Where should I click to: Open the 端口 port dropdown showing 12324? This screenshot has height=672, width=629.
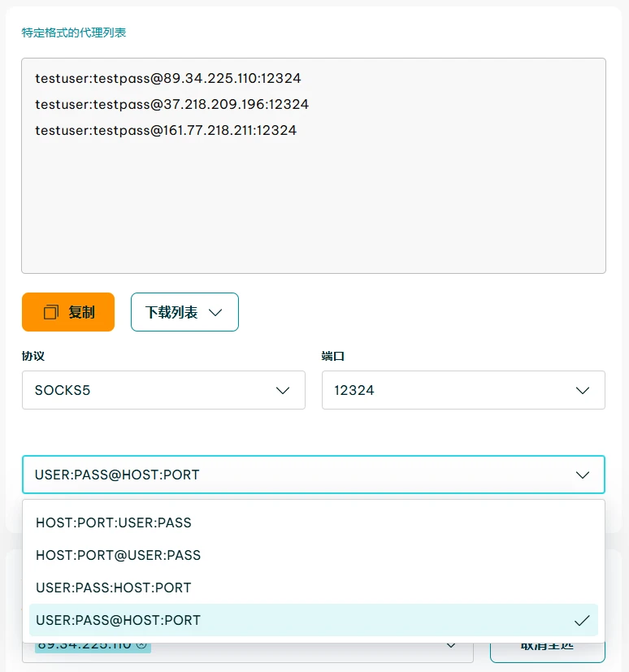[x=463, y=391]
